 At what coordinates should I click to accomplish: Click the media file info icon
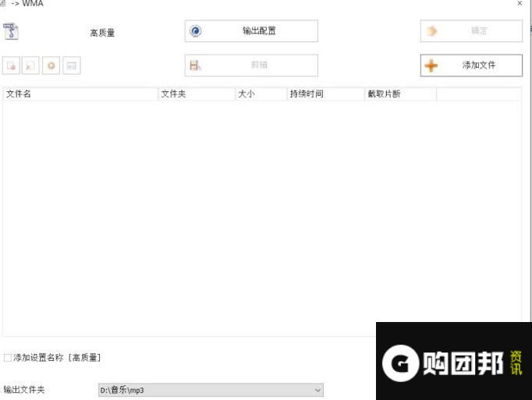pos(72,65)
